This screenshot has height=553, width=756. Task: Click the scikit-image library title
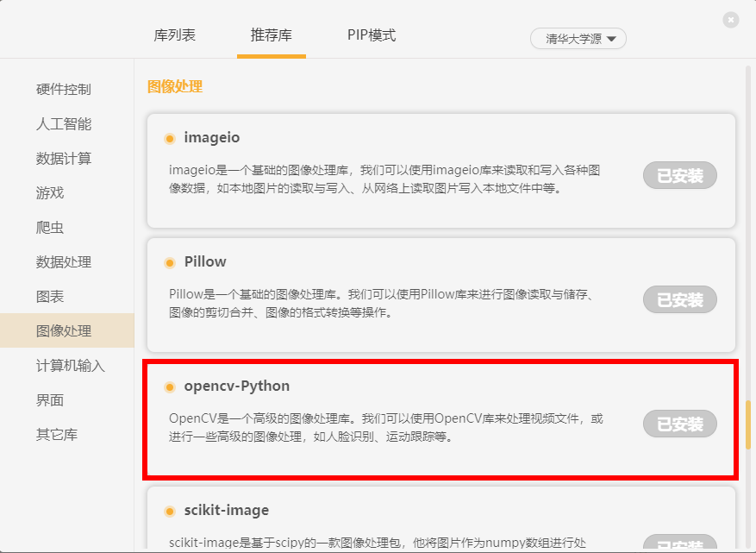pyautogui.click(x=227, y=511)
